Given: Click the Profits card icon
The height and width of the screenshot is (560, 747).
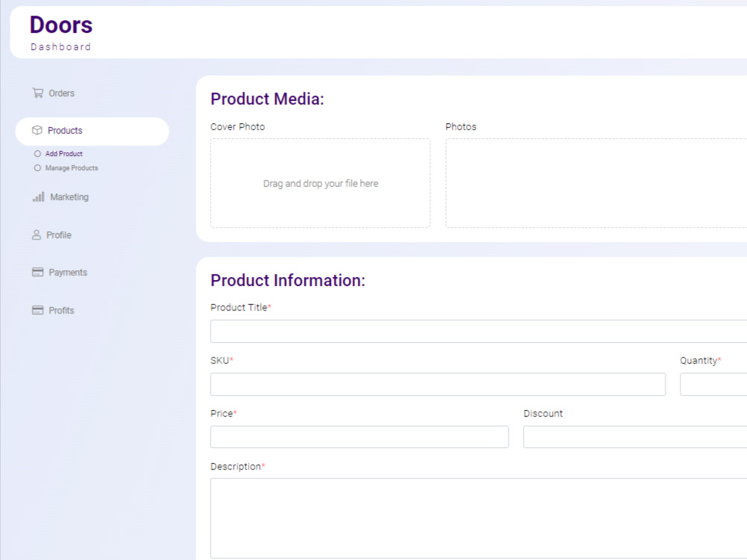Looking at the screenshot, I should [37, 310].
